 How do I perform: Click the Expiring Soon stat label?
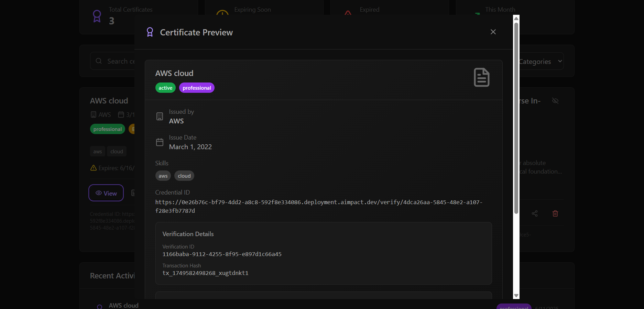[x=253, y=10]
